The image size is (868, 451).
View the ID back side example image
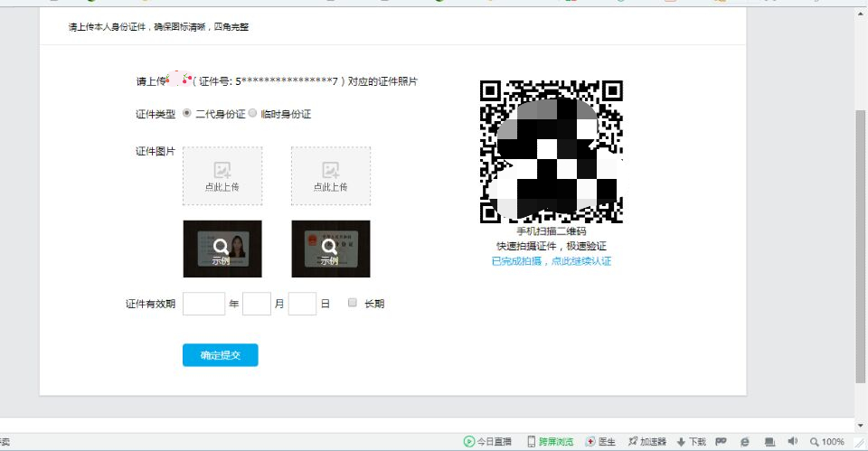pos(331,249)
